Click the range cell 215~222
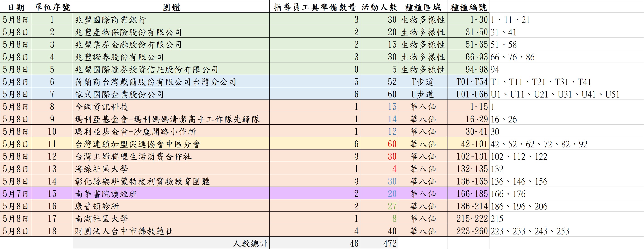644x249 pixels. pos(469,218)
